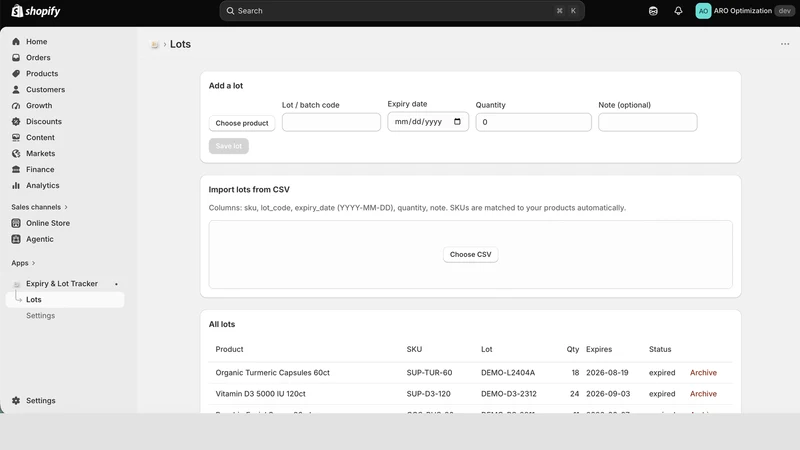Click the Status column header
Screen dimensions: 800x450
660,349
